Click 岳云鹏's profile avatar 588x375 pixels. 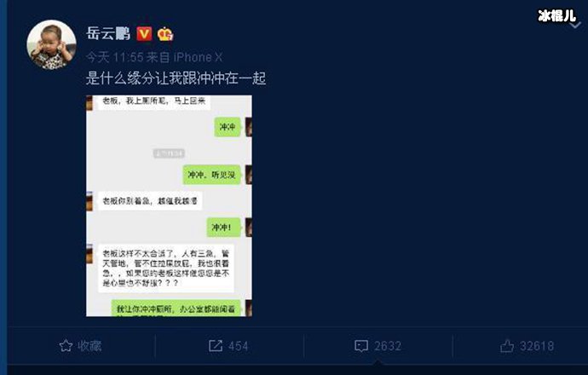coord(51,44)
